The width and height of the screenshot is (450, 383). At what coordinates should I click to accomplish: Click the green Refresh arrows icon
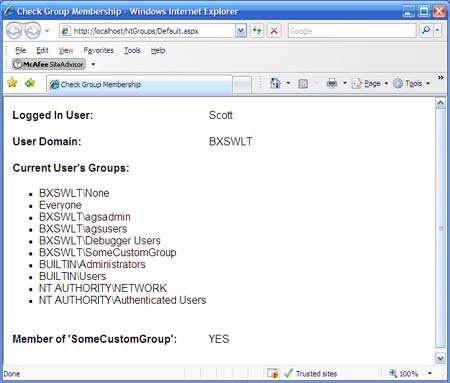pyautogui.click(x=257, y=31)
